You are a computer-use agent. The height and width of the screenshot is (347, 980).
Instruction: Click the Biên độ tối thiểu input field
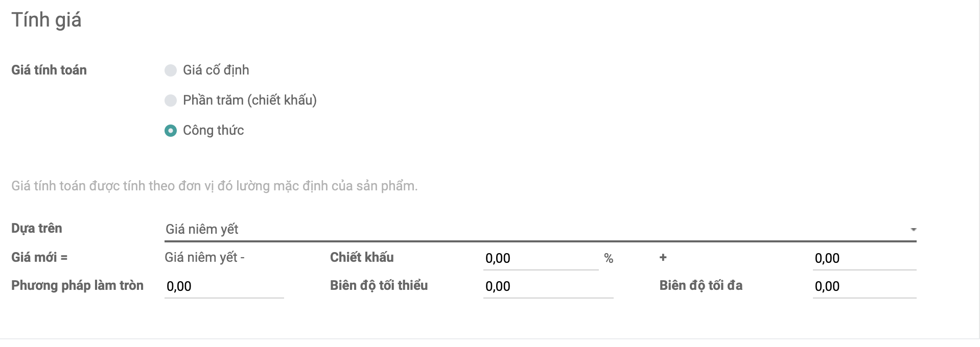pos(548,286)
